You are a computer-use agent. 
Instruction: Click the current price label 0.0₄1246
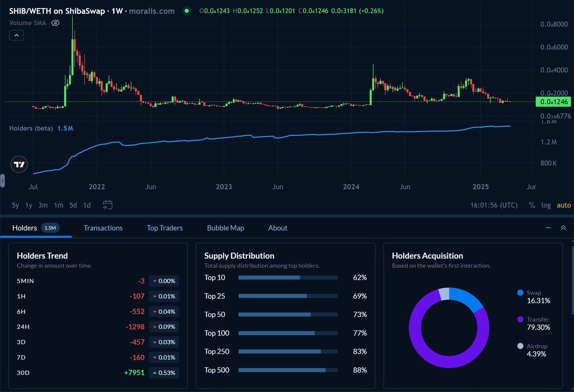(x=553, y=101)
